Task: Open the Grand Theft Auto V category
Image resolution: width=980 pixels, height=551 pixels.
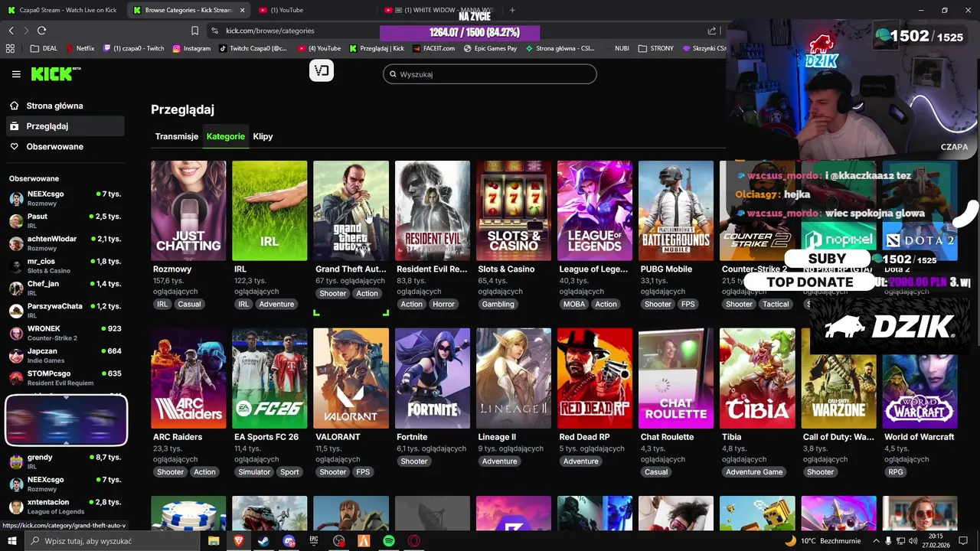Action: (x=351, y=210)
